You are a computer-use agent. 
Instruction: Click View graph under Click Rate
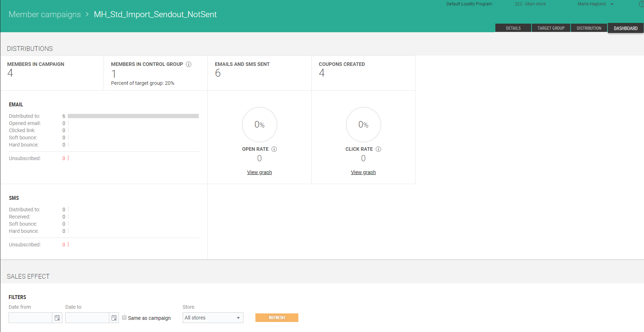[x=363, y=172]
